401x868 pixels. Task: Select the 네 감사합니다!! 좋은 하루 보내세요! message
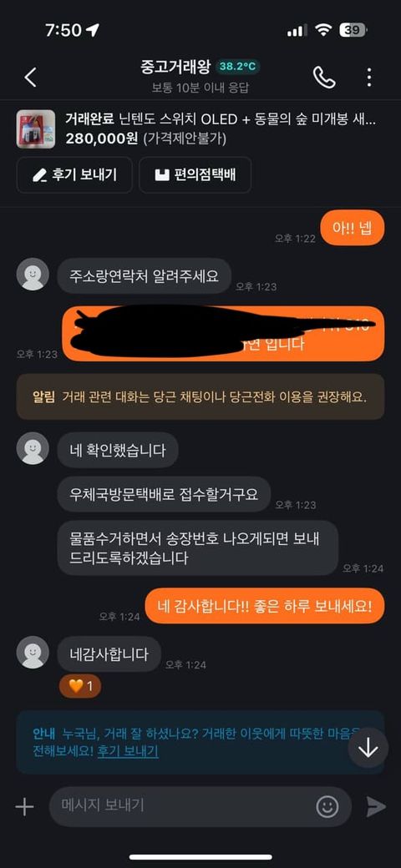[x=265, y=603]
